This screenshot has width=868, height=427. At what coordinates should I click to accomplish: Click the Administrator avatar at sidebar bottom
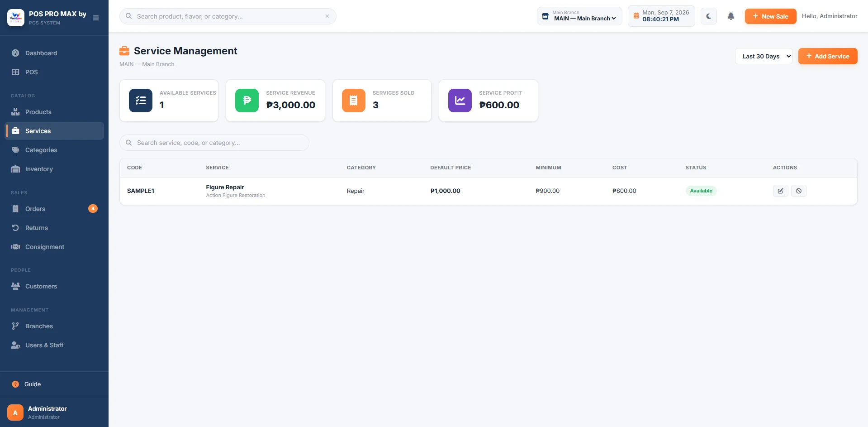pos(15,413)
